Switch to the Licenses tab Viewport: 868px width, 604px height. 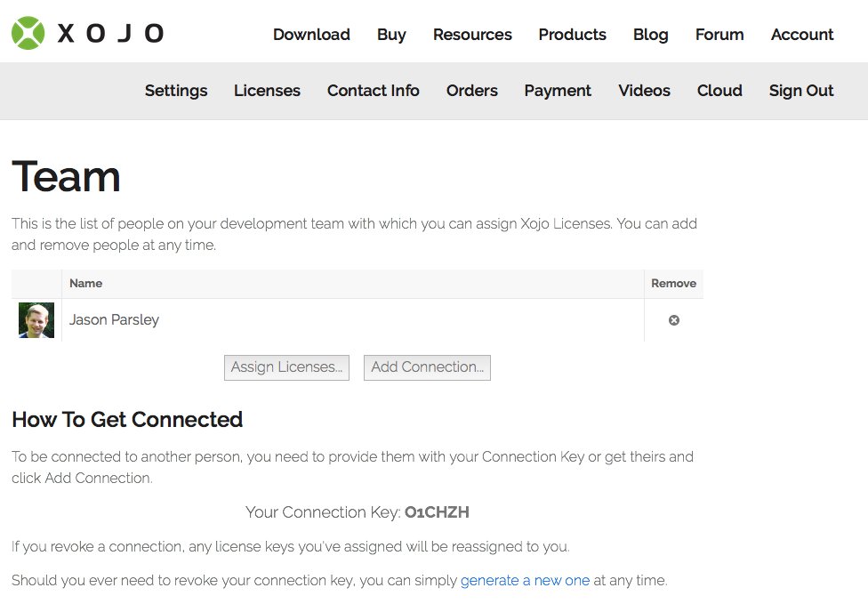(x=267, y=90)
